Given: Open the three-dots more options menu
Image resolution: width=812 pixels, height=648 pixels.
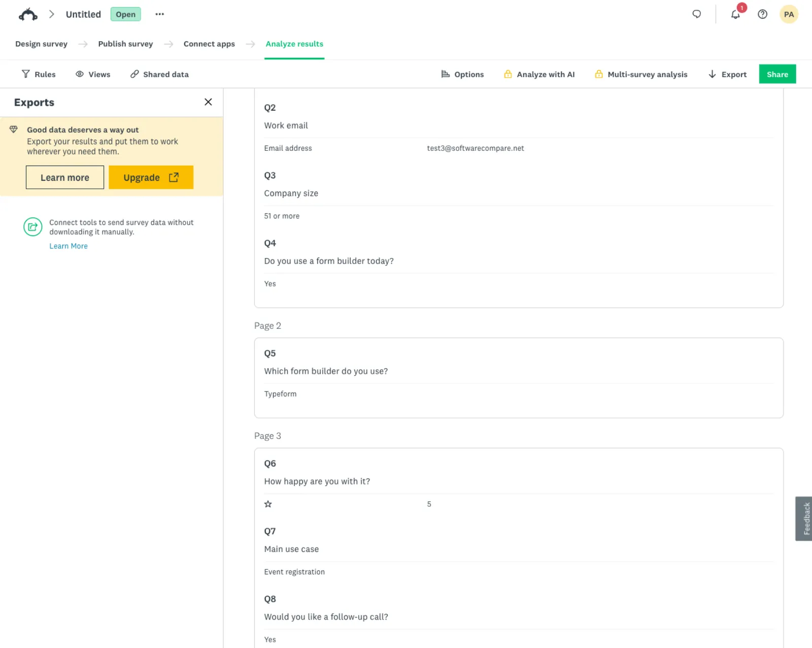Looking at the screenshot, I should point(160,14).
